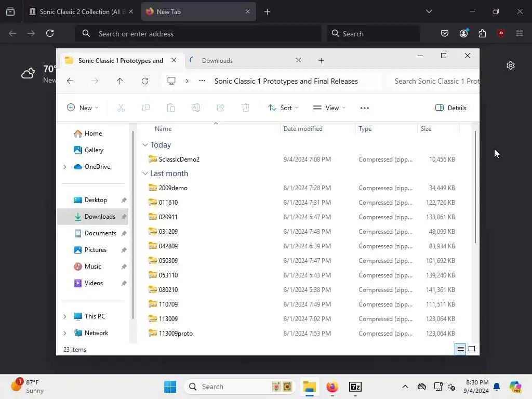Reload the page in Firefox
532x399 pixels.
[x=50, y=33]
